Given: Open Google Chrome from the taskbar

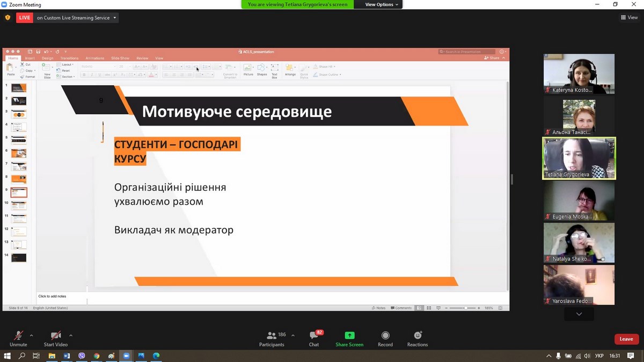Looking at the screenshot, I should pos(97,356).
